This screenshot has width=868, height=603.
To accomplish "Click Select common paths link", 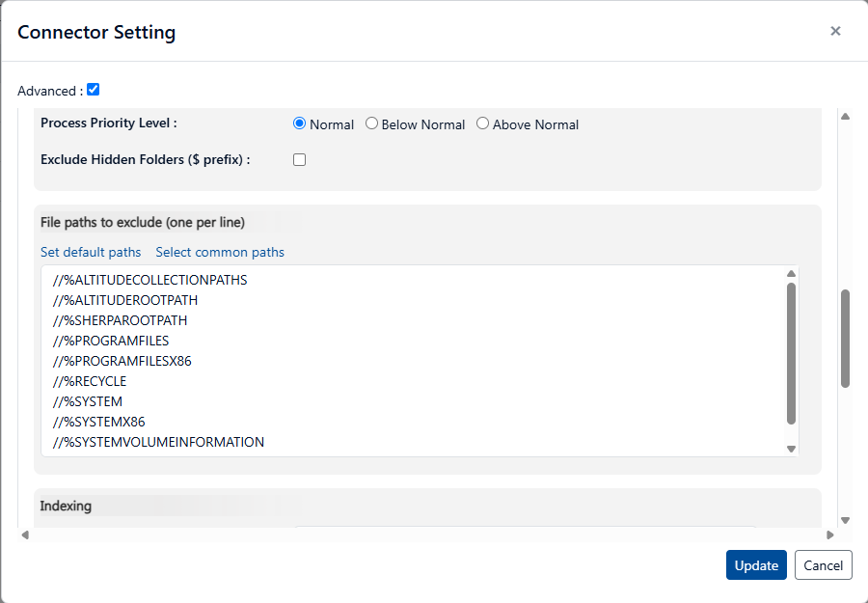I will pos(220,252).
